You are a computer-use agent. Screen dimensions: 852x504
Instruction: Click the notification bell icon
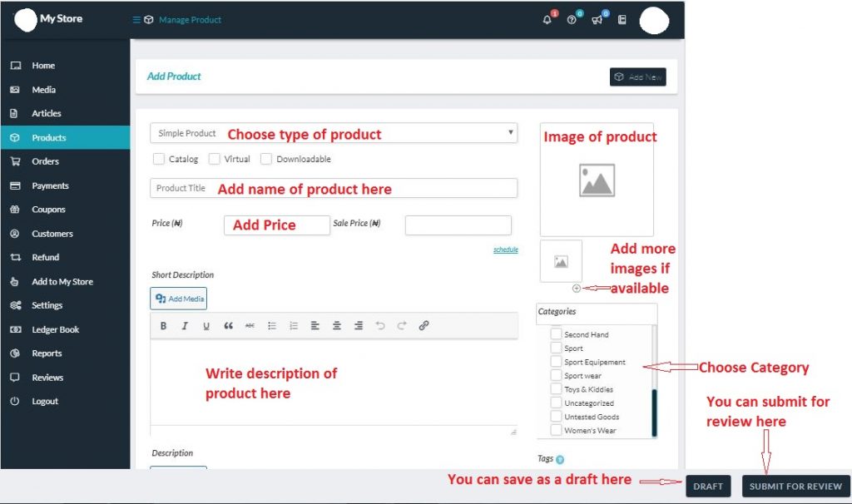pos(547,20)
